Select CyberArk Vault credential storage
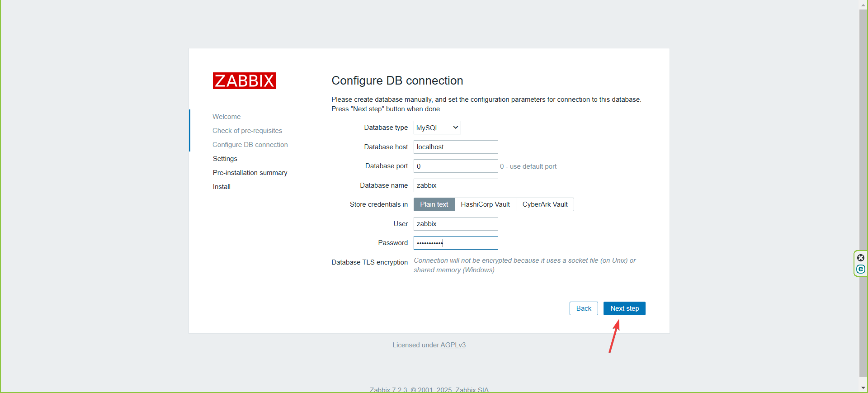868x393 pixels. [545, 204]
